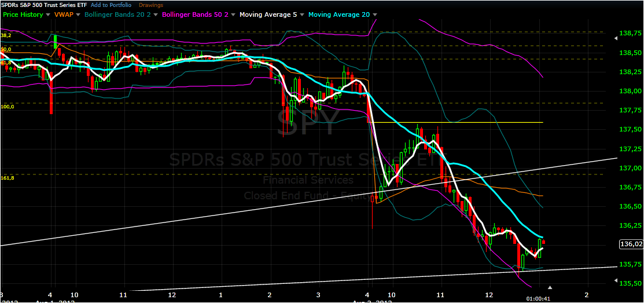Select the Moving Average 20 label
644x303 pixels.
pyautogui.click(x=339, y=14)
